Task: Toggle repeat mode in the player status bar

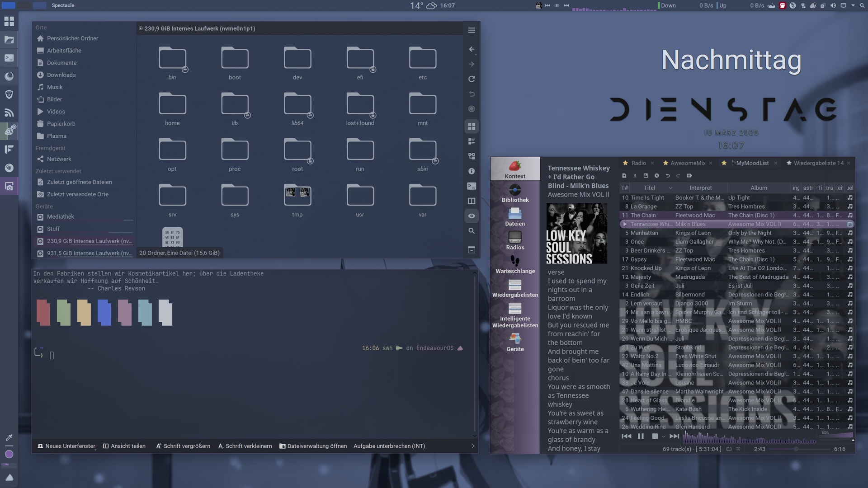Action: click(729, 449)
